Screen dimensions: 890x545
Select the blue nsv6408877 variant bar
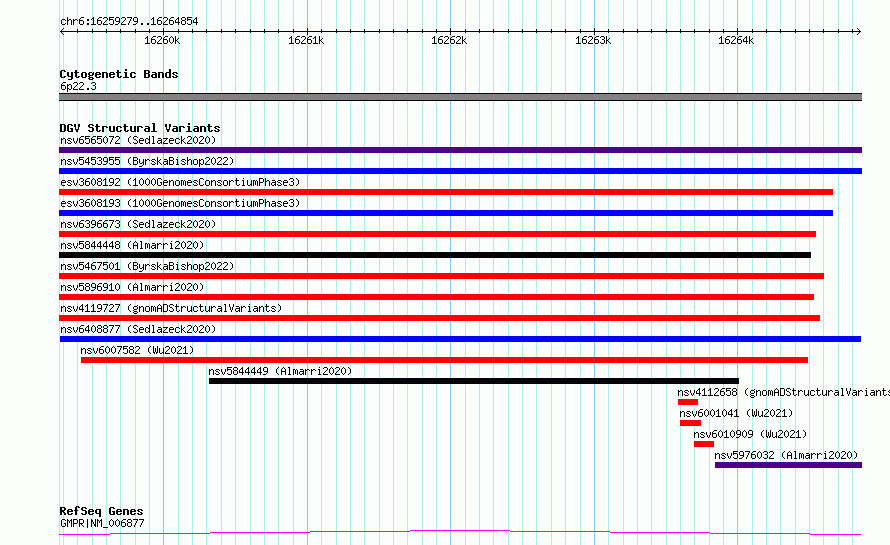coord(460,339)
